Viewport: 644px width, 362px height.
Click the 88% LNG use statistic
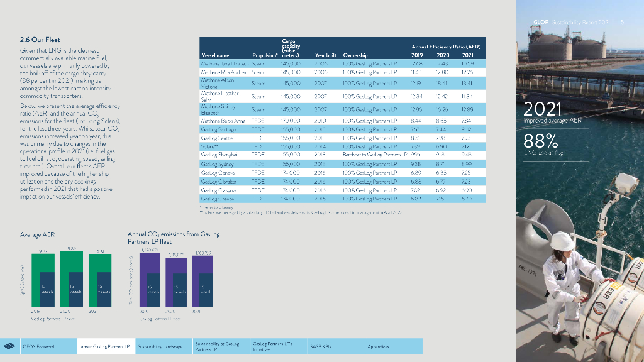click(x=543, y=143)
